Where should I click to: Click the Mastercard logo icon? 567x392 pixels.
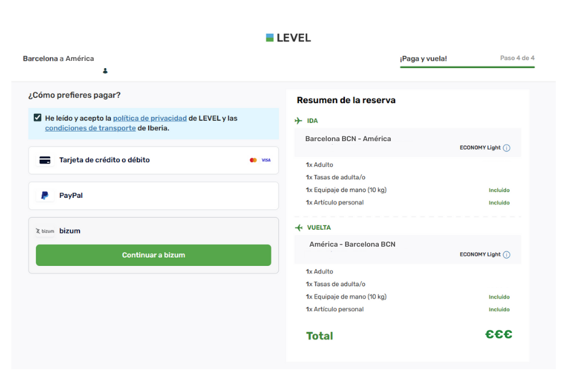[253, 160]
